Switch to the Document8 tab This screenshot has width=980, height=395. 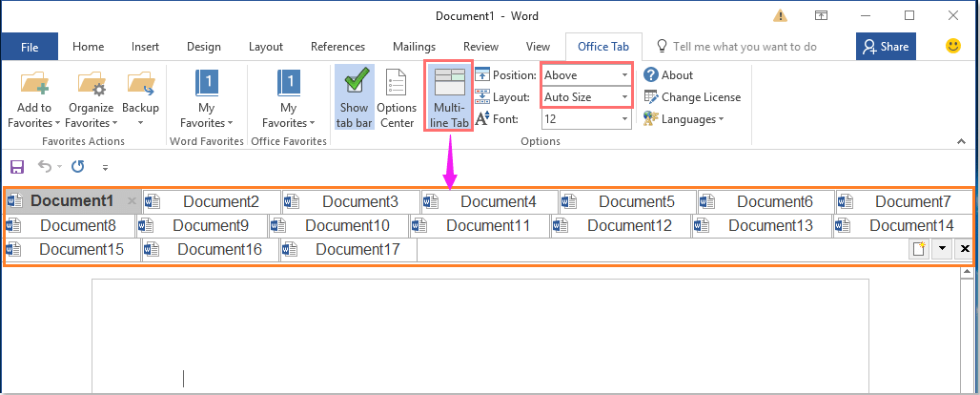pyautogui.click(x=70, y=225)
